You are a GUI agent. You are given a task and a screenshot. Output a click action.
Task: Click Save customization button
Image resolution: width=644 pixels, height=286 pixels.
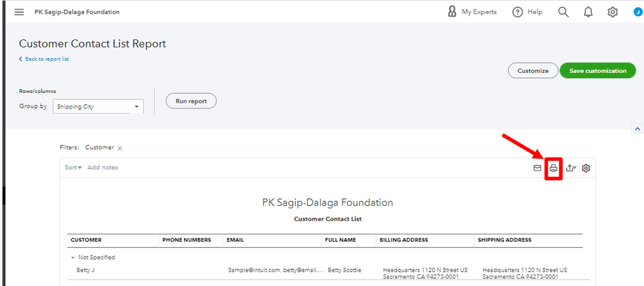[598, 71]
